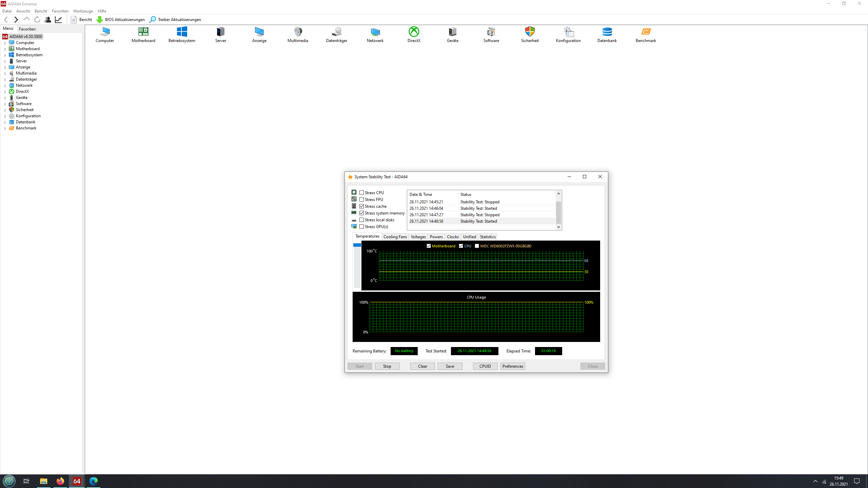
Task: Click the refresh toolbar icon
Action: [37, 20]
